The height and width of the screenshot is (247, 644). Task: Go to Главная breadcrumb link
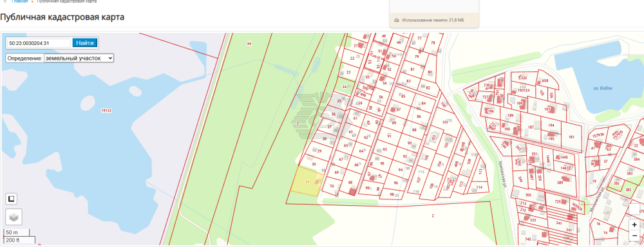[20, 2]
